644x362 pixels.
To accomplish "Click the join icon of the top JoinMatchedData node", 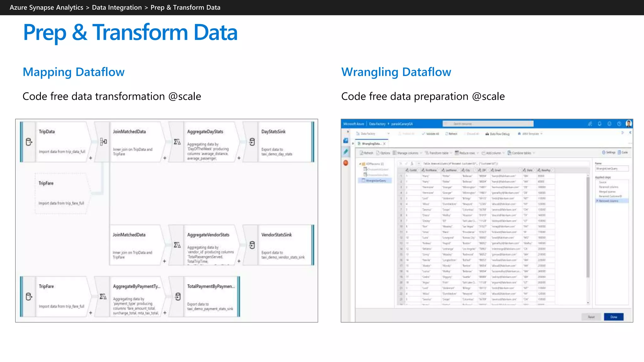I will pyautogui.click(x=103, y=142).
